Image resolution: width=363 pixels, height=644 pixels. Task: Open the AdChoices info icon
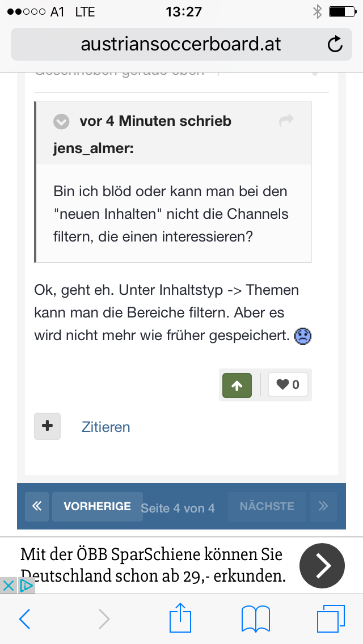click(26, 586)
